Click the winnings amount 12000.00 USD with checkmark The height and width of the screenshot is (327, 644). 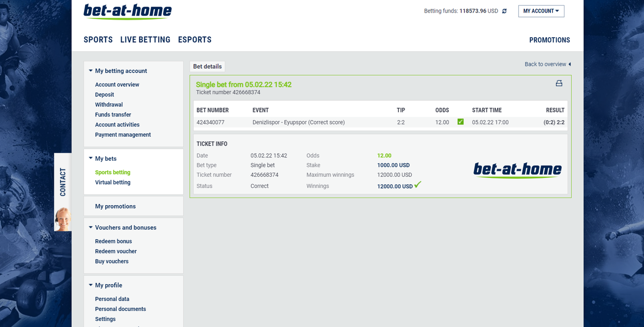tap(399, 186)
